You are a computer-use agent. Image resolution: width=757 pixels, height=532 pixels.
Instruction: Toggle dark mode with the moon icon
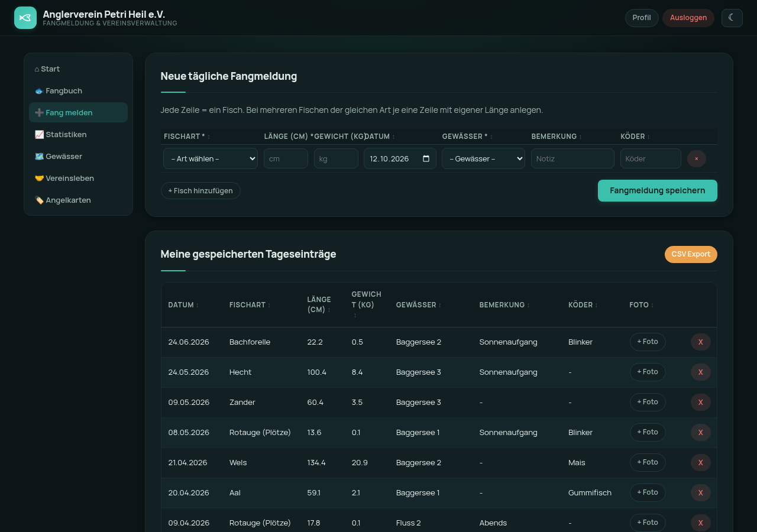tap(732, 18)
